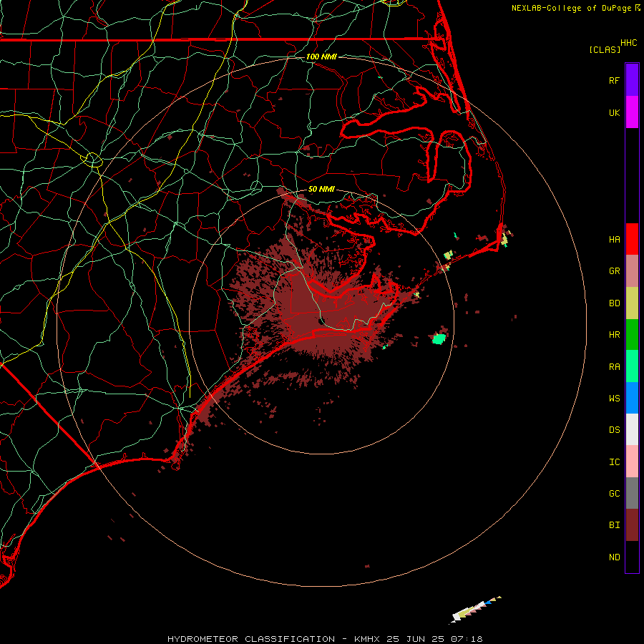The image size is (644, 644).
Task: Click the 'IC' legend label
Action: (x=614, y=462)
